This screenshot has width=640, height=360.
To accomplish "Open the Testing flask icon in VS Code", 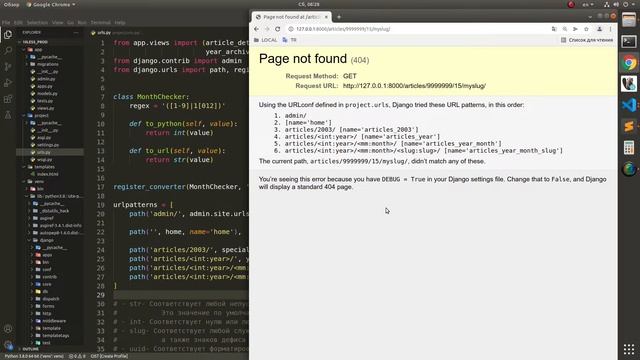I will click(8, 115).
